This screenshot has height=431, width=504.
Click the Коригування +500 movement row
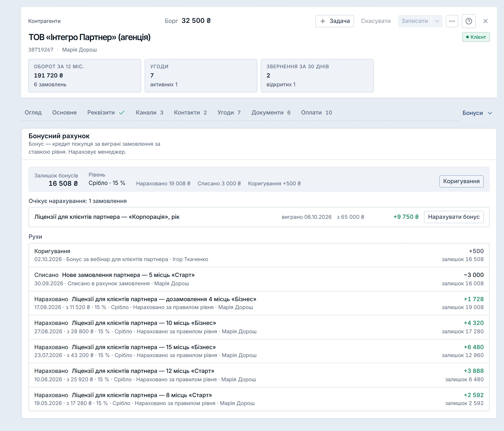pyautogui.click(x=259, y=255)
